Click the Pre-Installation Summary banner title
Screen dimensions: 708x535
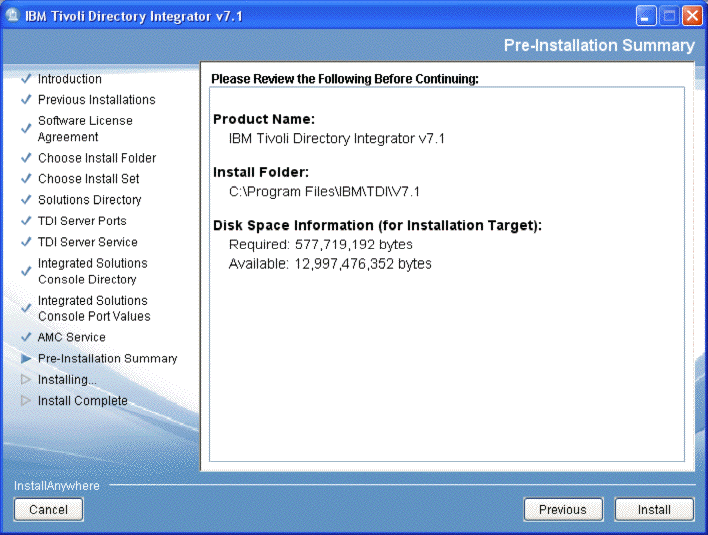point(599,46)
